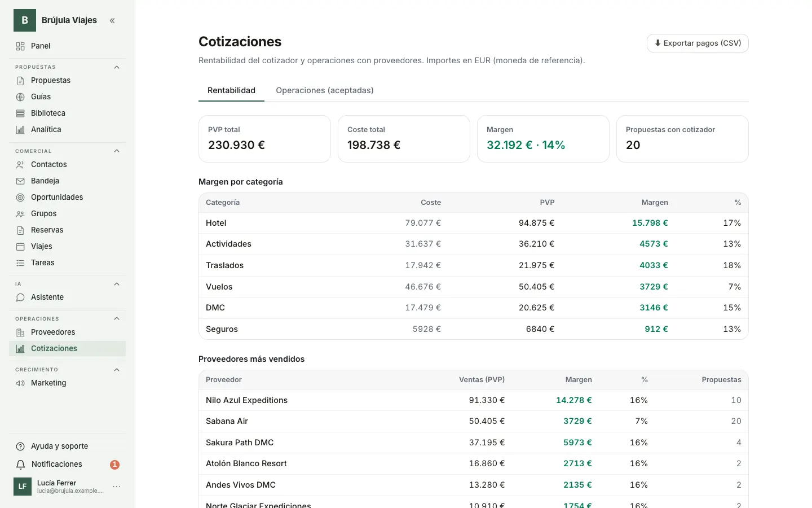
Task: Click the Seguros category row
Action: coord(474,329)
